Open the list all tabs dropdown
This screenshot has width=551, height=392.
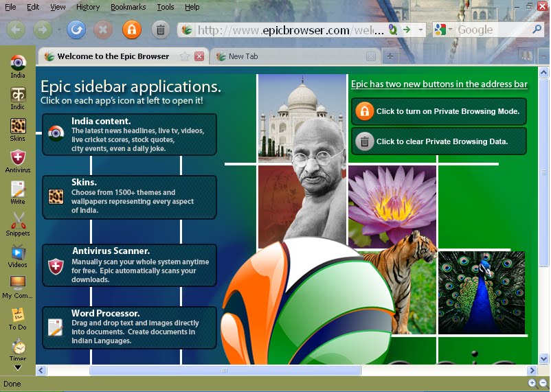point(543,56)
